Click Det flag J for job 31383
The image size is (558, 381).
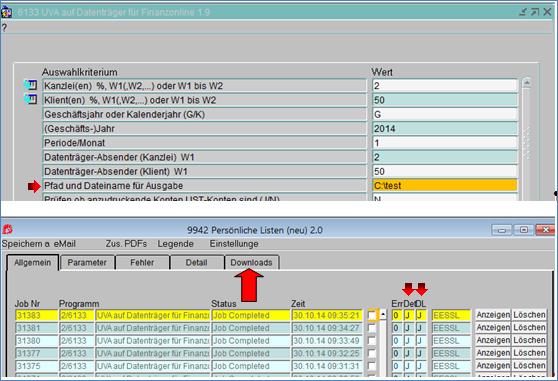(x=409, y=315)
